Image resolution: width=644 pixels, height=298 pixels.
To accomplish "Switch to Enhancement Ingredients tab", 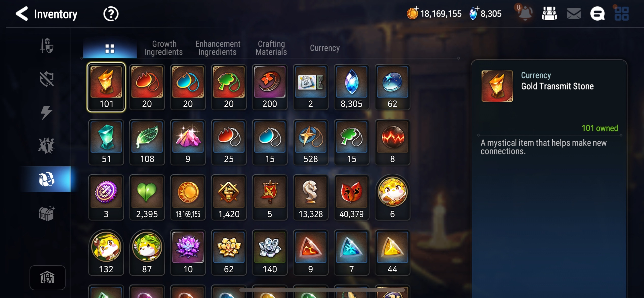I will coord(218,48).
